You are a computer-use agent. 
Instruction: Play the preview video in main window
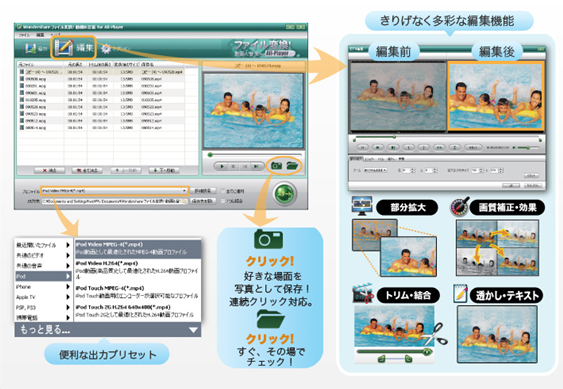click(x=222, y=167)
